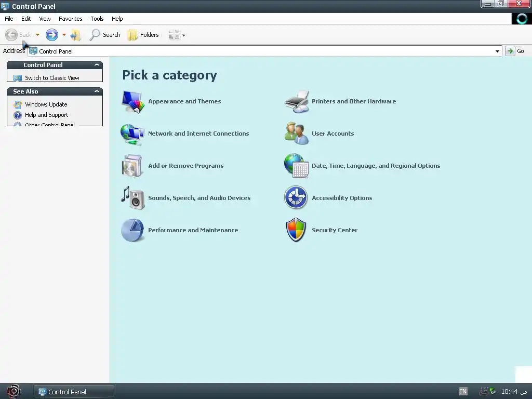
Task: Click the Performance and Maintenance text link
Action: [x=193, y=230]
